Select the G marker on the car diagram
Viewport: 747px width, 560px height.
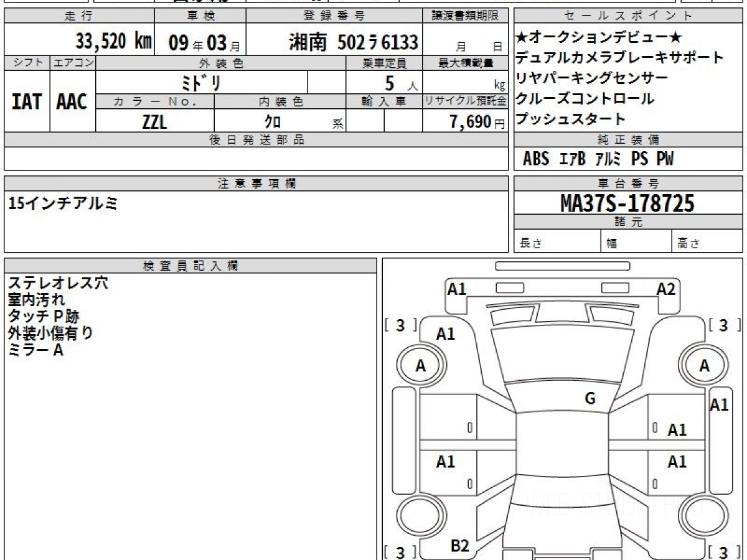point(590,399)
